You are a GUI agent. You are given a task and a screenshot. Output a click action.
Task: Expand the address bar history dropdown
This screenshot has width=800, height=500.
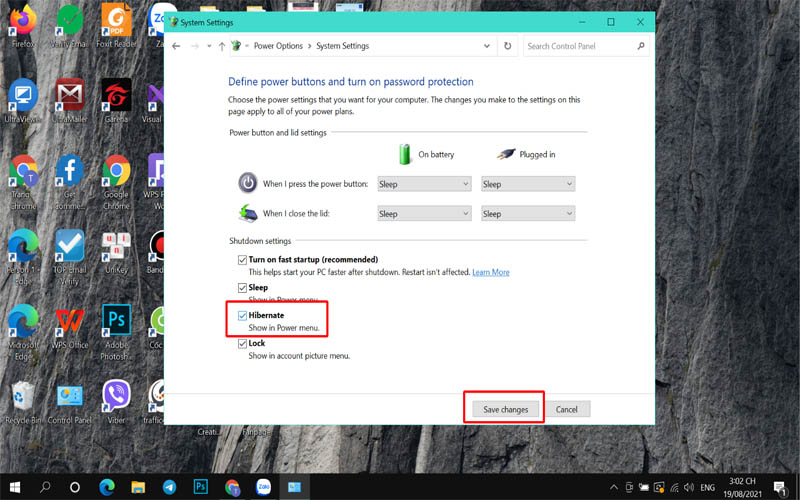(x=487, y=46)
